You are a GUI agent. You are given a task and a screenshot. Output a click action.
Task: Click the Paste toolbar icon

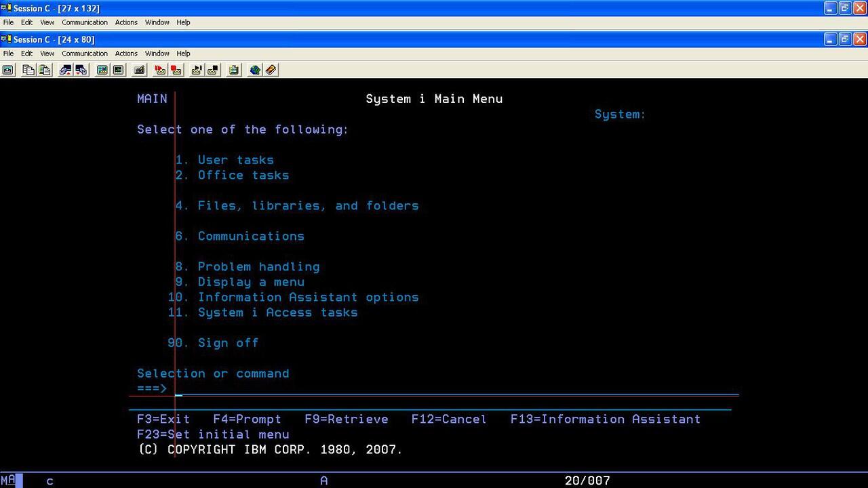[45, 70]
